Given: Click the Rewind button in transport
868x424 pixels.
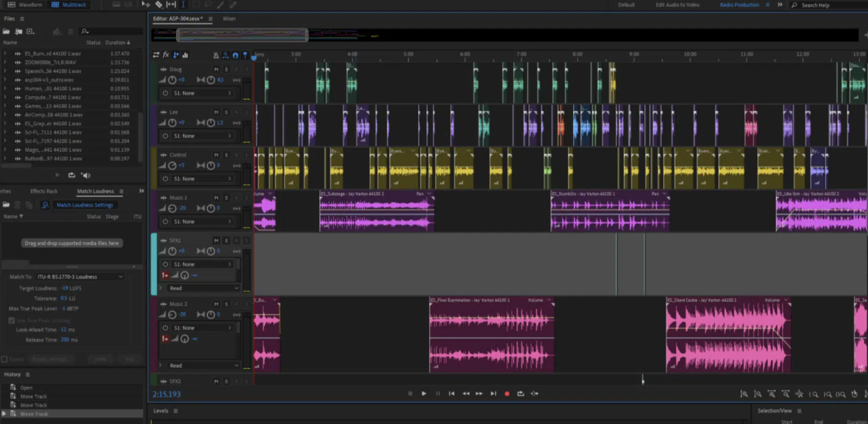Looking at the screenshot, I should pyautogui.click(x=466, y=393).
